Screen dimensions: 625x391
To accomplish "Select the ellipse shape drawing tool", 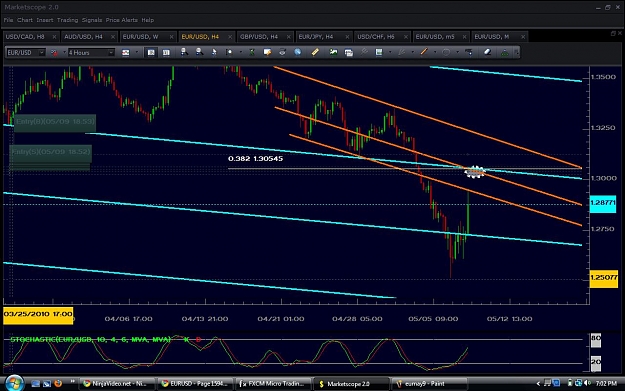I will pos(446,52).
